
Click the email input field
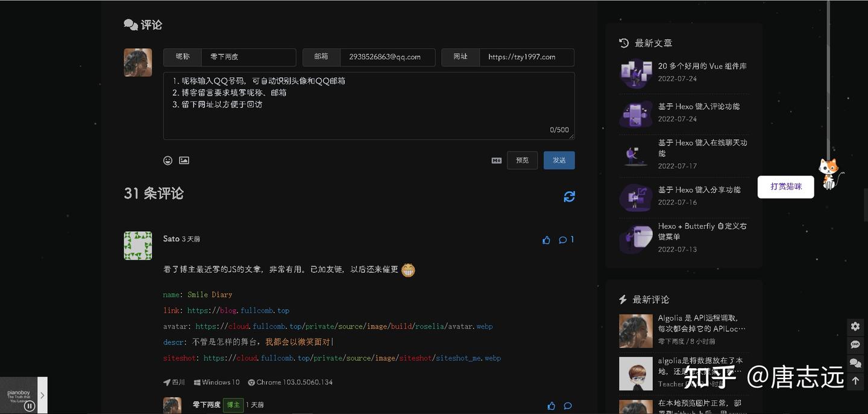click(x=386, y=57)
